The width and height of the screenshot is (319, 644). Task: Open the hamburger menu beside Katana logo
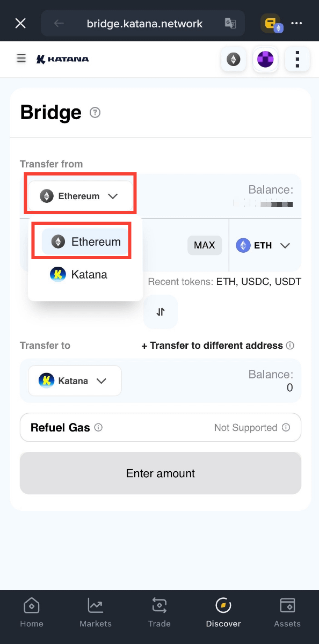pyautogui.click(x=21, y=58)
